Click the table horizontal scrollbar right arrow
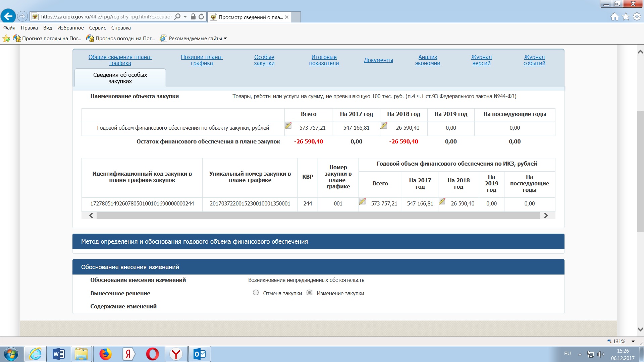 [546, 216]
